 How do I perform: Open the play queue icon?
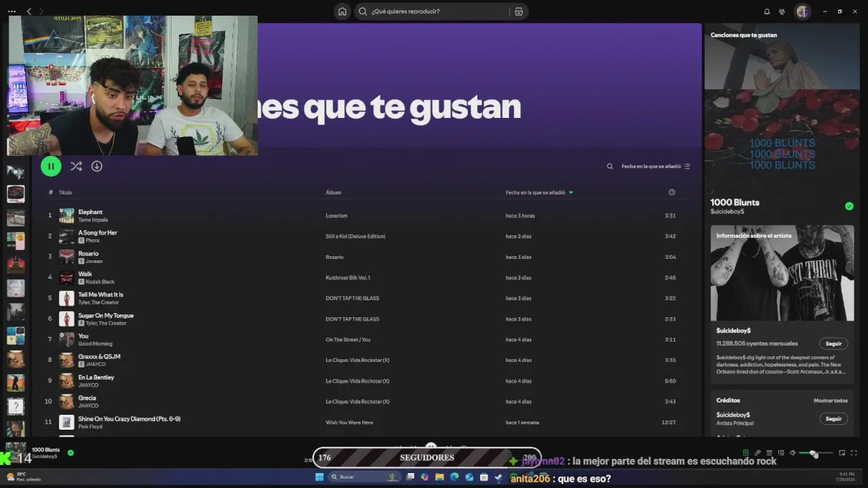click(769, 453)
